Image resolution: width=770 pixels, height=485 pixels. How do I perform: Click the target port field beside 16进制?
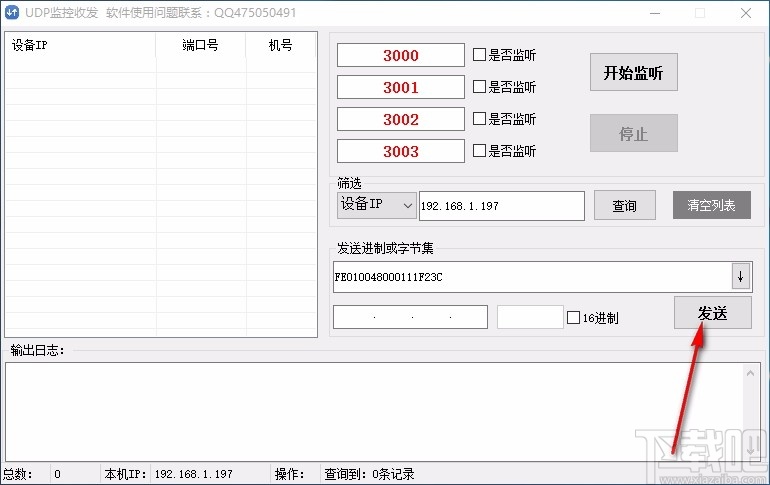tap(530, 317)
